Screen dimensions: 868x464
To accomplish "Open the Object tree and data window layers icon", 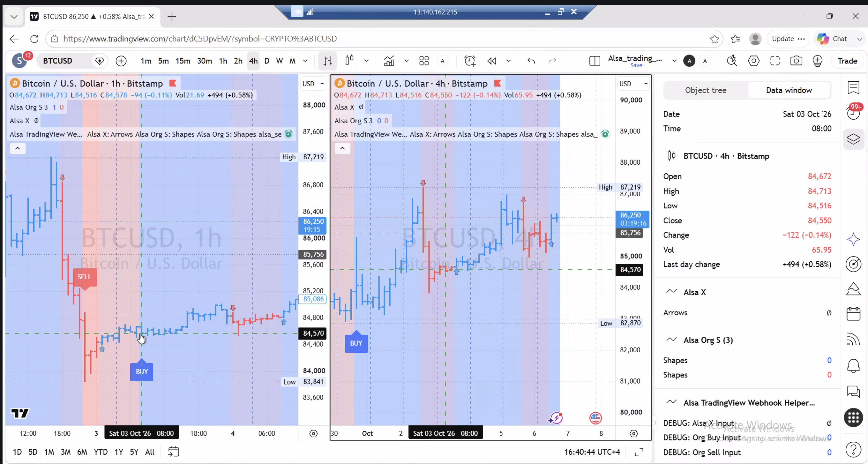I will [853, 139].
